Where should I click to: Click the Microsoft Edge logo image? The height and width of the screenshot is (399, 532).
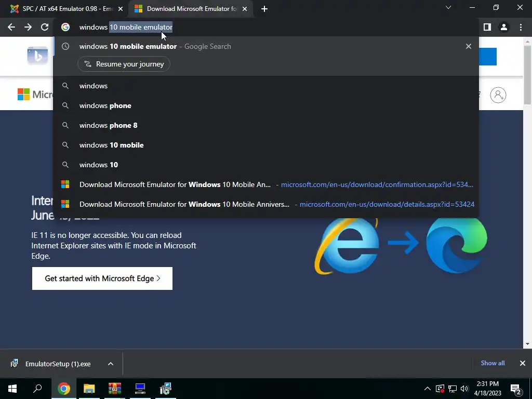457,245
